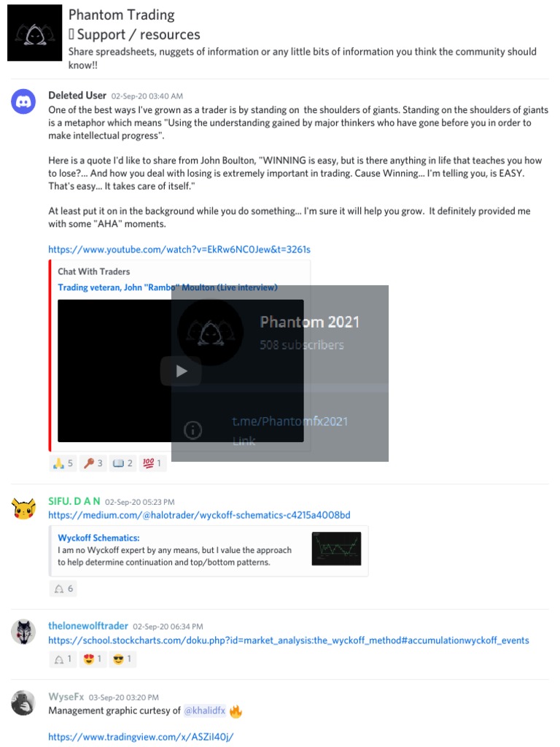560x747 pixels.
Task: Click the info icon on overlay
Action: point(192,430)
